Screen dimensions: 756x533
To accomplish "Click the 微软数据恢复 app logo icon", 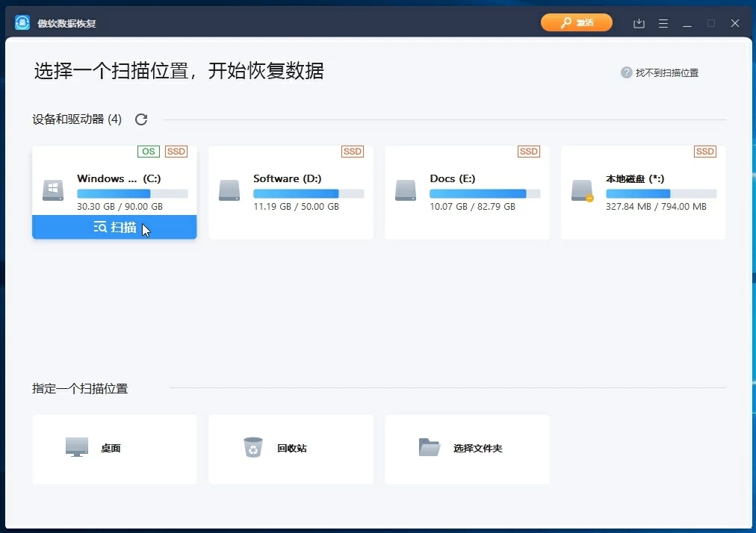I will [22, 22].
